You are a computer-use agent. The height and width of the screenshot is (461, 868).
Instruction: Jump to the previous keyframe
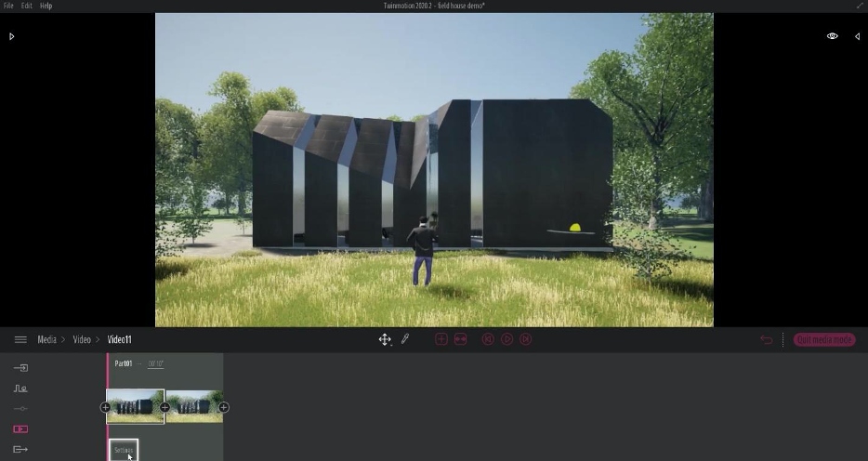click(x=488, y=340)
